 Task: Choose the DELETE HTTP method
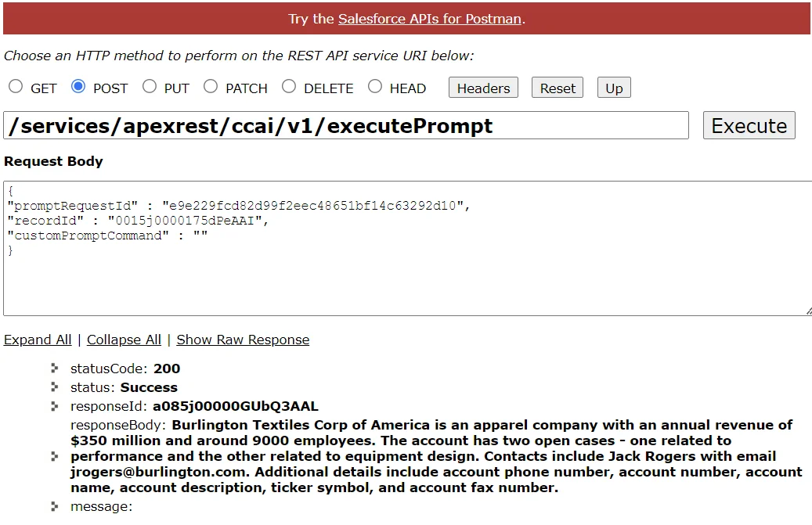point(289,87)
